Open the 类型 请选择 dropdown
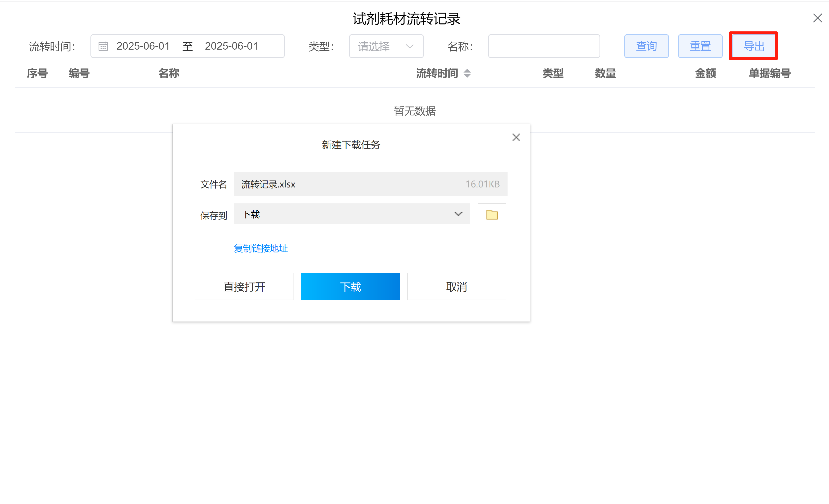The image size is (829, 504). click(386, 46)
